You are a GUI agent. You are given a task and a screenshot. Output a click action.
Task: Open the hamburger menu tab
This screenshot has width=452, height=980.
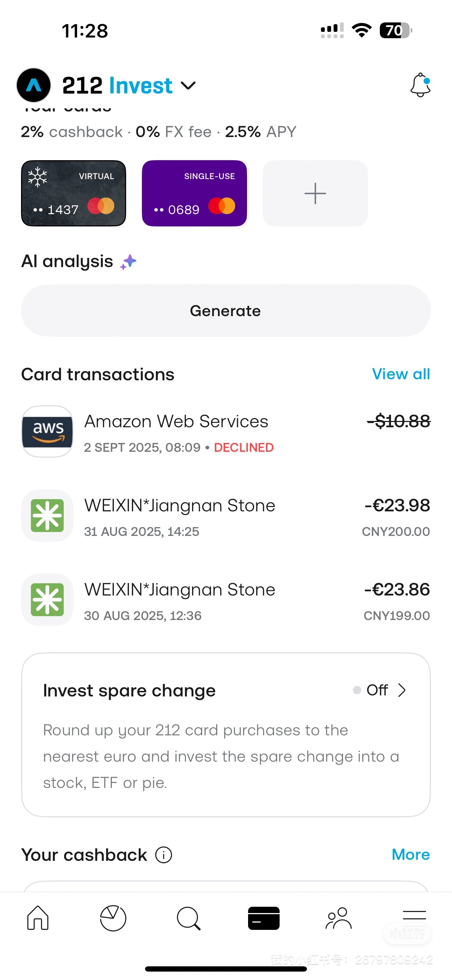point(414,915)
